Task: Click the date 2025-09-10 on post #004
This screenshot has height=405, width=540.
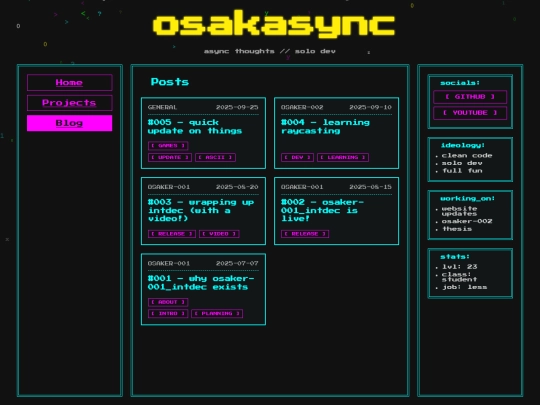Action: pos(371,107)
